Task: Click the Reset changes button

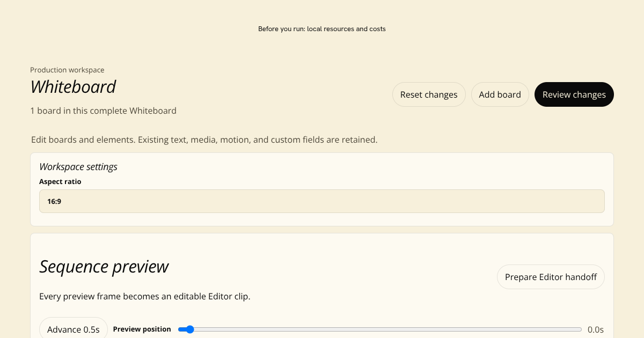Action: 429,94
